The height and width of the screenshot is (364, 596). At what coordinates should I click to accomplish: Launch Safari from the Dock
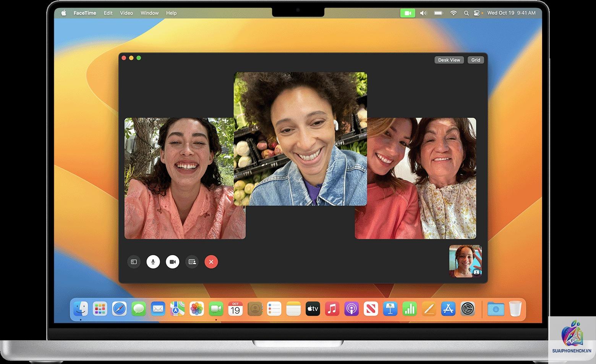(119, 309)
